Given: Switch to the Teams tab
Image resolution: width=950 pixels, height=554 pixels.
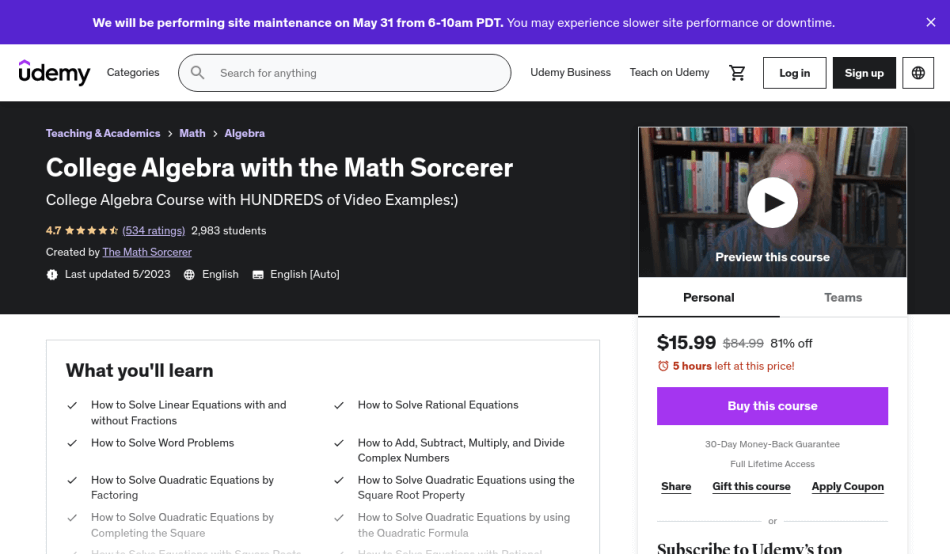Looking at the screenshot, I should pos(842,297).
